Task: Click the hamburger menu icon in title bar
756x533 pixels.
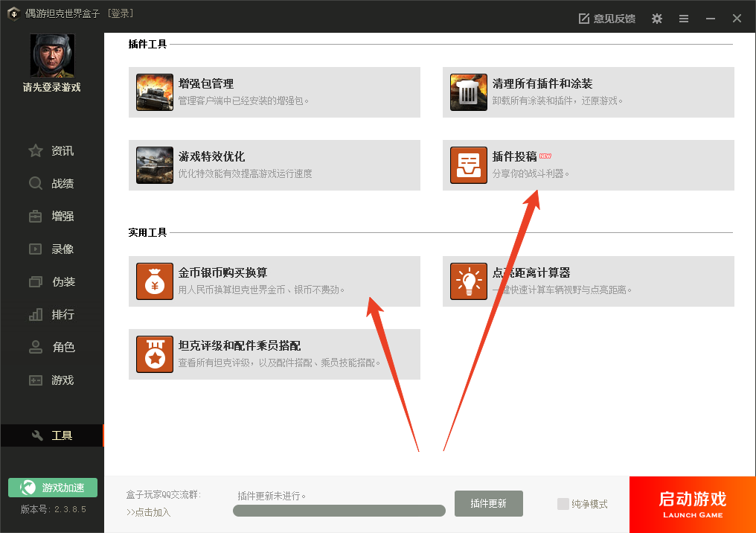Action: tap(683, 19)
